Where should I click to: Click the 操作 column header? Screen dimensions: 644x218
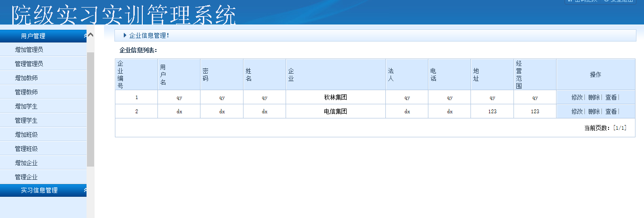click(x=596, y=74)
